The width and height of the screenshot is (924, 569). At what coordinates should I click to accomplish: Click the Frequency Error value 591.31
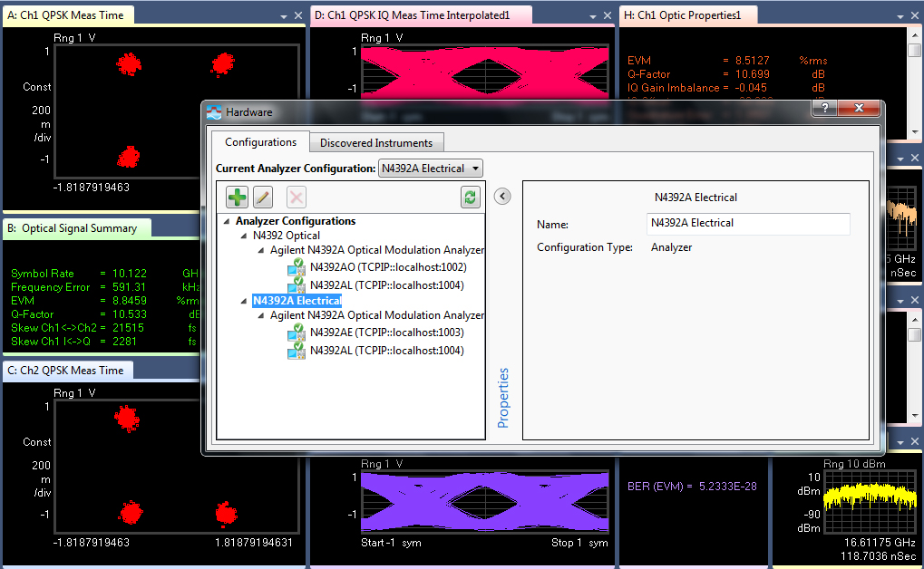(x=129, y=287)
